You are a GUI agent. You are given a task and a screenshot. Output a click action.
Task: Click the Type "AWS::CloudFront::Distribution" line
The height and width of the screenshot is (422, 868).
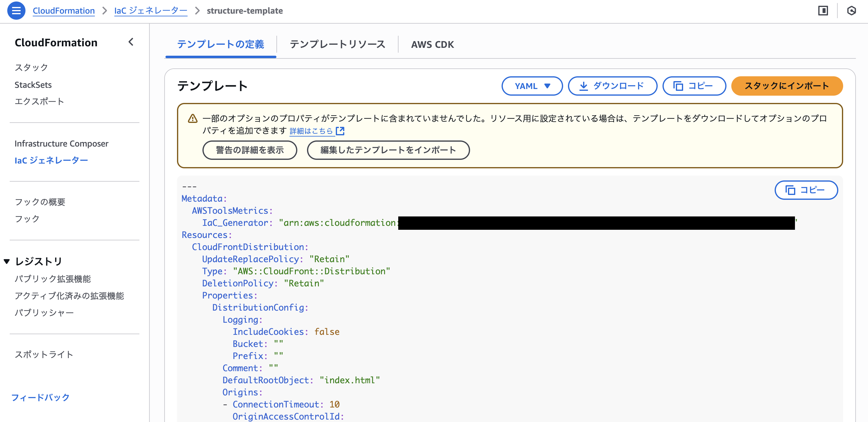coord(296,271)
